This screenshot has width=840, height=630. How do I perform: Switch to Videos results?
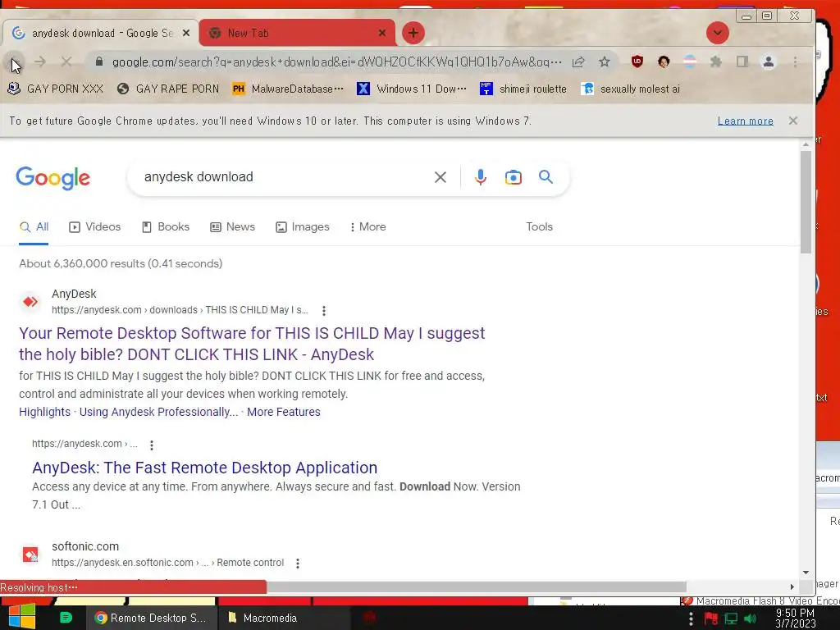click(x=95, y=227)
